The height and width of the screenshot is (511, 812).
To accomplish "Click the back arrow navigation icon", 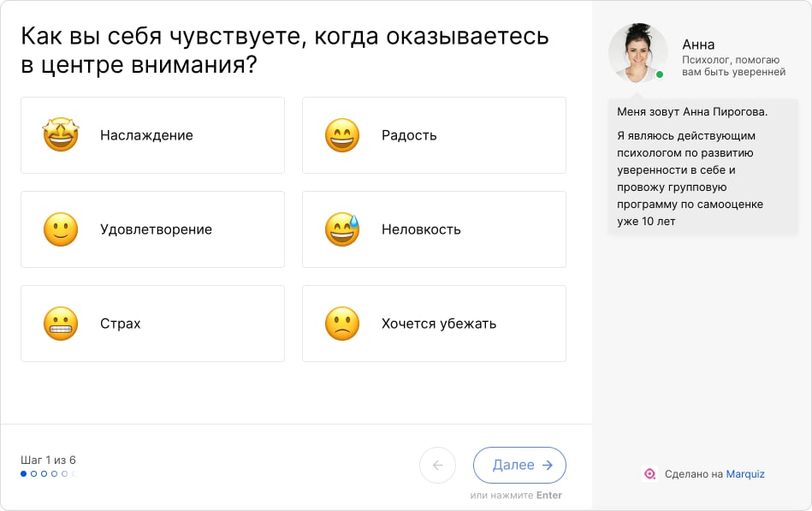I will 438,465.
